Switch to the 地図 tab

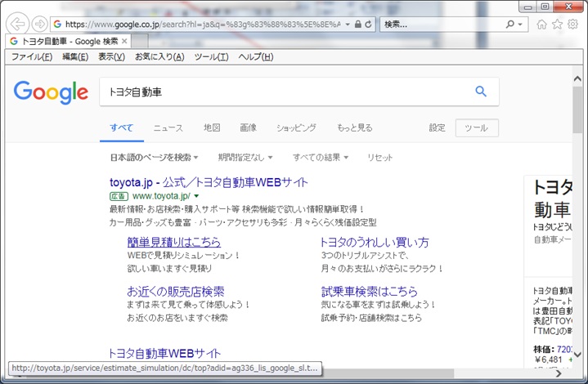tap(212, 128)
